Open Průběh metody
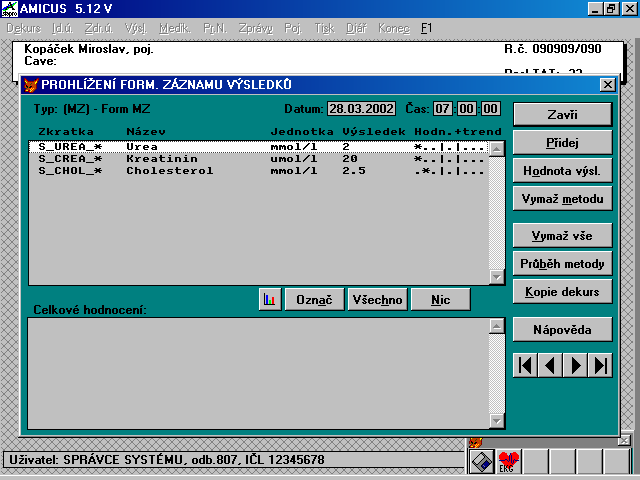This screenshot has height=480, width=640. tap(562, 264)
